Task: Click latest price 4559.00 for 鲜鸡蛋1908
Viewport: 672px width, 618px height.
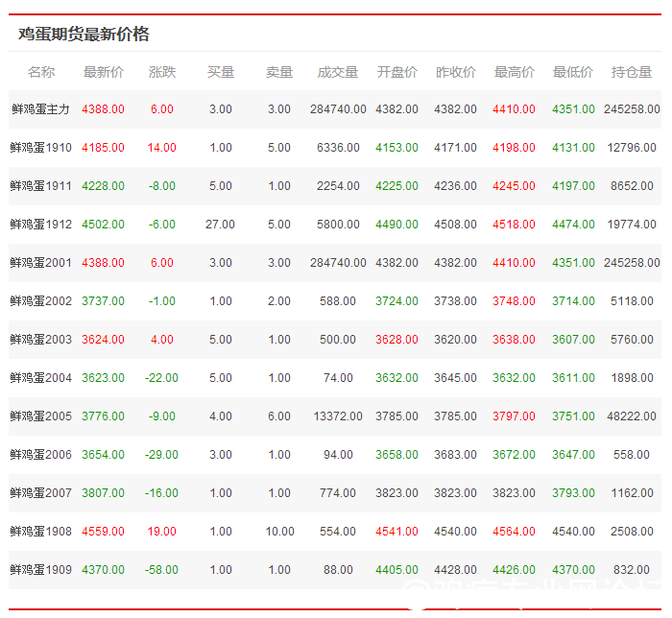Action: (x=103, y=532)
